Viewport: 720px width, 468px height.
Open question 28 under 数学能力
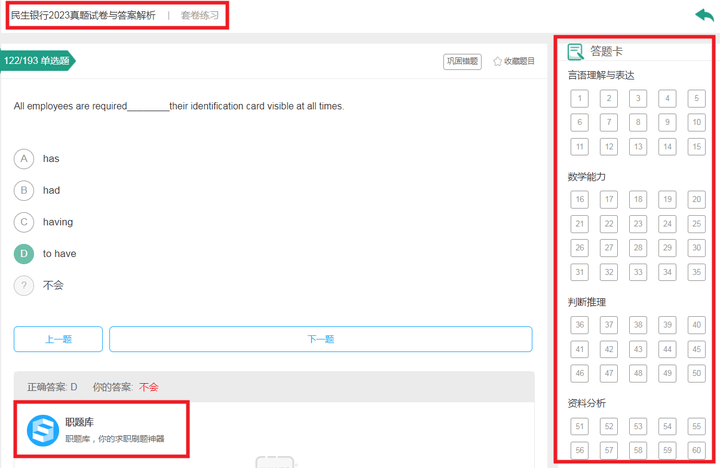click(x=638, y=248)
